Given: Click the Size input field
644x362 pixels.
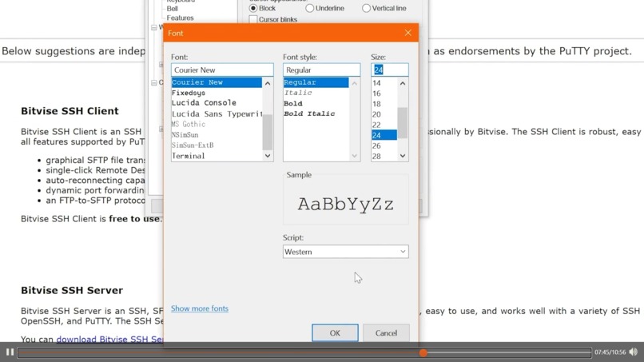Looking at the screenshot, I should pos(390,70).
